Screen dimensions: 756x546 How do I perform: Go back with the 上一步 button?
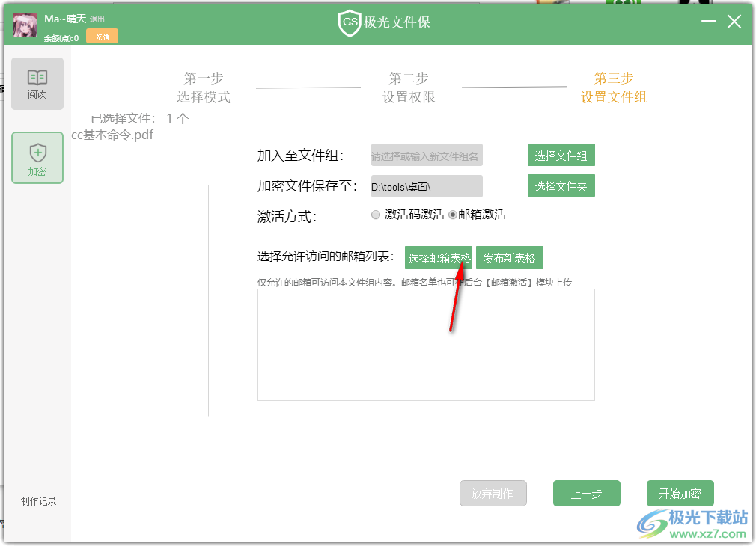point(586,493)
